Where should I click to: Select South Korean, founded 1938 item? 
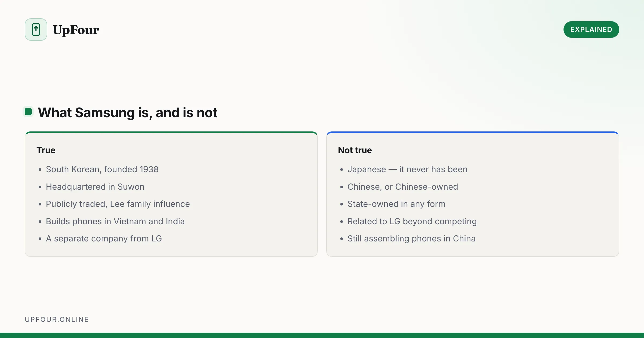click(x=102, y=169)
